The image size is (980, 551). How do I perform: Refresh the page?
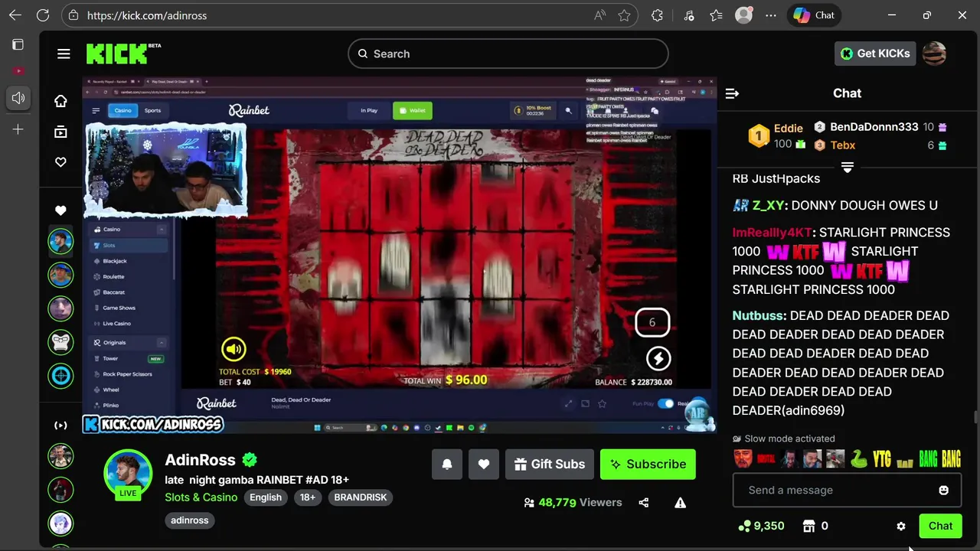43,15
